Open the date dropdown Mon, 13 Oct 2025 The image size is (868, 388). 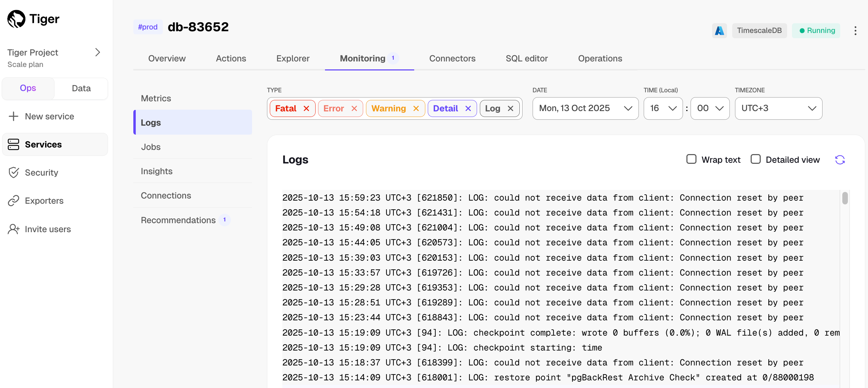(x=585, y=108)
